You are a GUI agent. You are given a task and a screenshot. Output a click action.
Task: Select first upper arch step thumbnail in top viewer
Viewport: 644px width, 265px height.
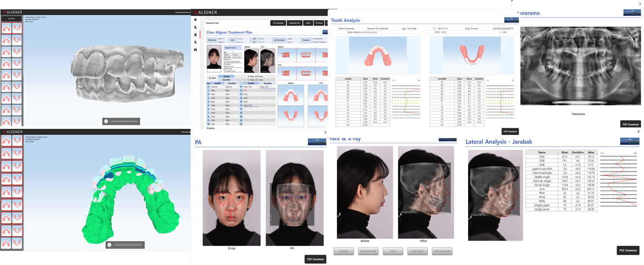tap(7, 28)
